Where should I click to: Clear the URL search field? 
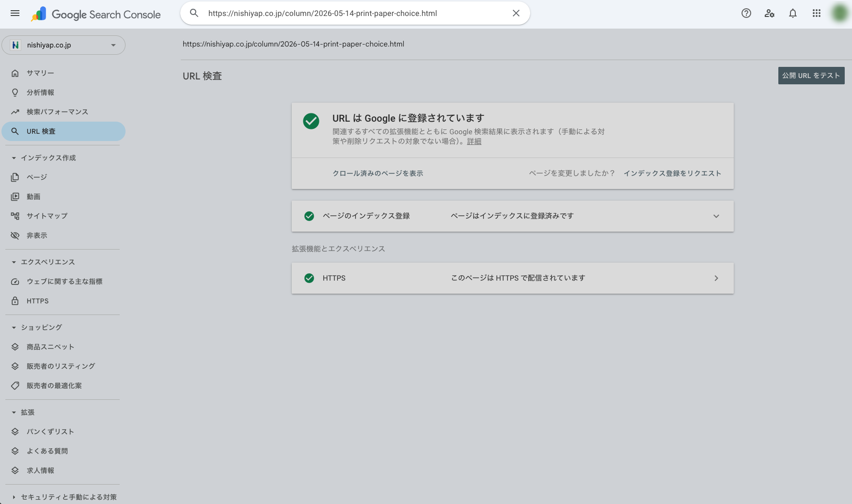click(x=516, y=14)
